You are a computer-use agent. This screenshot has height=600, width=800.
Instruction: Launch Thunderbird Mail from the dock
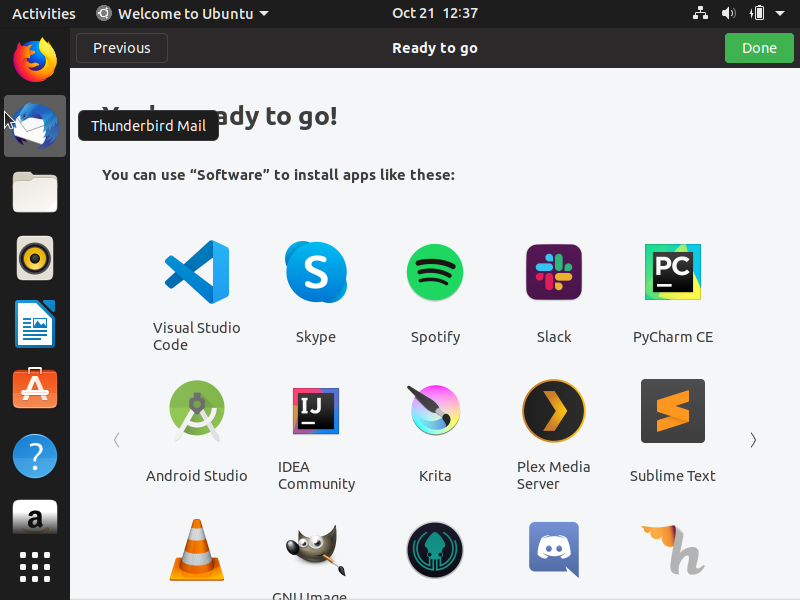pyautogui.click(x=35, y=126)
